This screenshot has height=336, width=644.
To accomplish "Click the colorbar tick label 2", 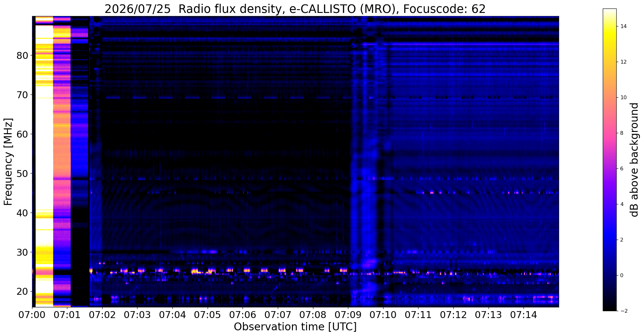I will click(621, 240).
